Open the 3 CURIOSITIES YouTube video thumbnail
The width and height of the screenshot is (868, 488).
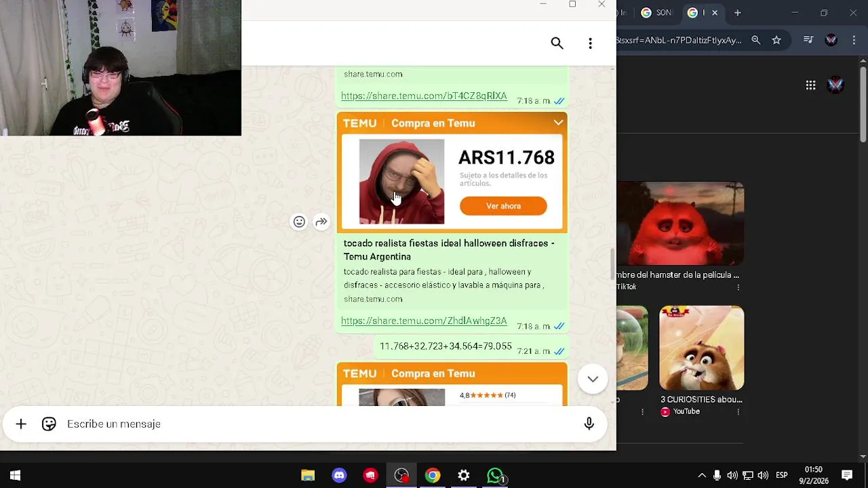point(701,348)
